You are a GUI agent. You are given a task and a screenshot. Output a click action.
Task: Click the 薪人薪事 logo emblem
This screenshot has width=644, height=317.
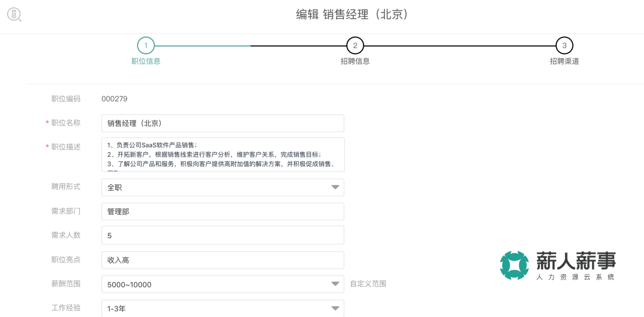tap(514, 265)
